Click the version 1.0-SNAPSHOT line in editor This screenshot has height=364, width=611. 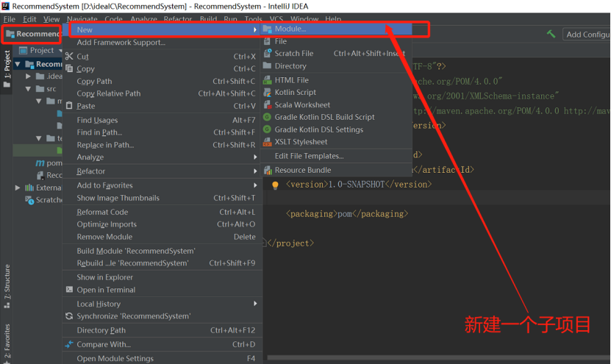359,185
